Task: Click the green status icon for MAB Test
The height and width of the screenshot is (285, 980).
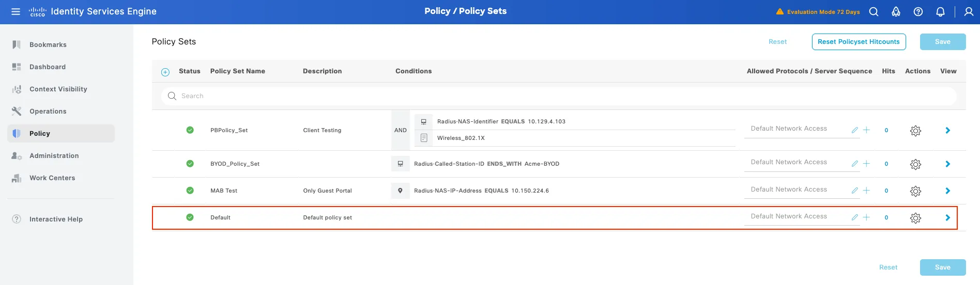Action: (x=190, y=191)
